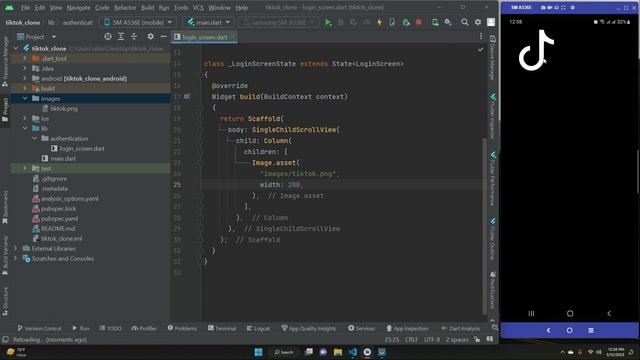640x360 pixels.
Task: Open the Terminal tool window
Action: tap(222, 328)
